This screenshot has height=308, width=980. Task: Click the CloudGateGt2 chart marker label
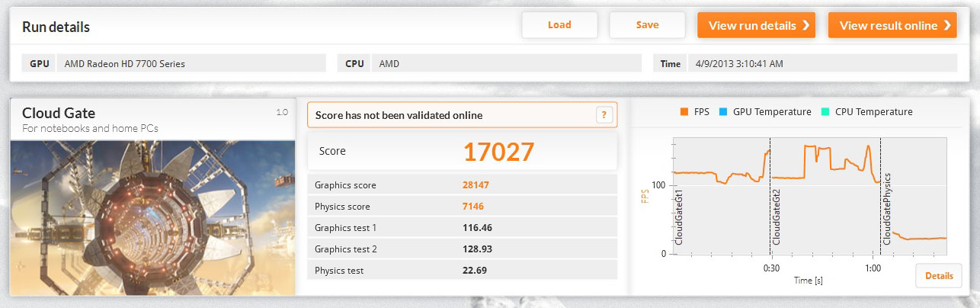777,217
